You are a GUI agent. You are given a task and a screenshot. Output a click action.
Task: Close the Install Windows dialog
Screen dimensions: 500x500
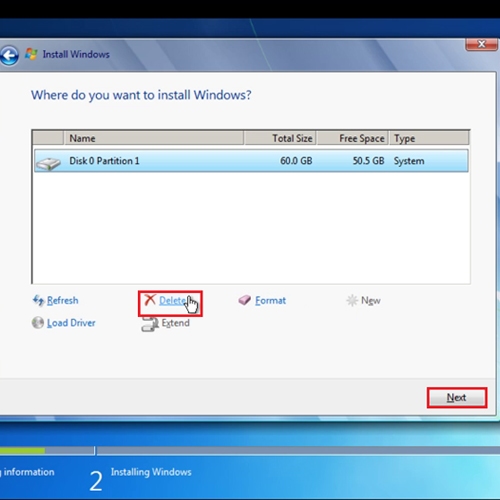coord(481,44)
